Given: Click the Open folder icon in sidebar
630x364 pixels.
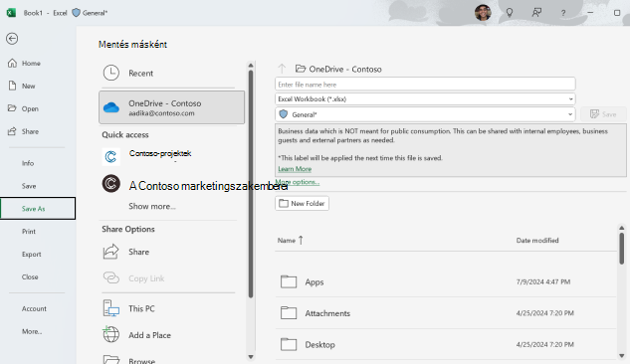Looking at the screenshot, I should tap(12, 108).
